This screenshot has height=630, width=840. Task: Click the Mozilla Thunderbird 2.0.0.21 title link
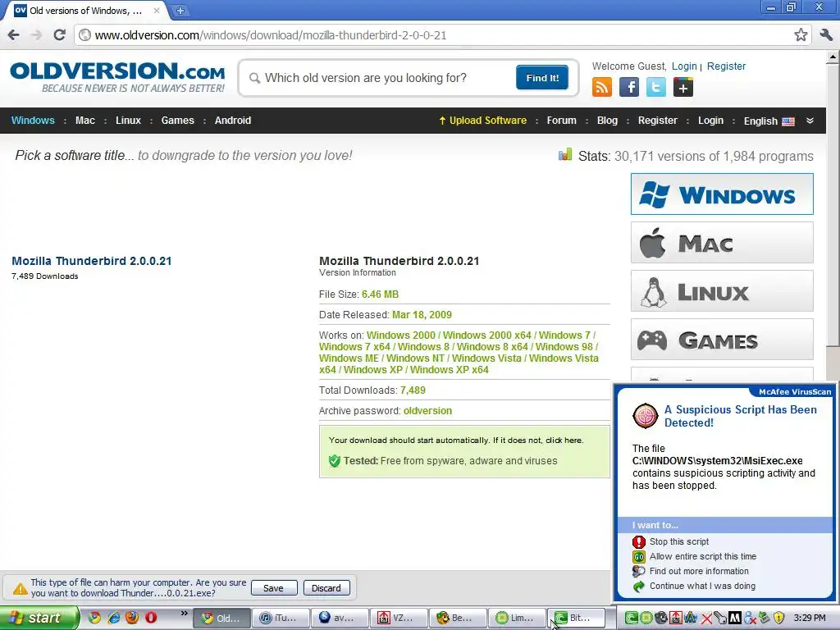[92, 261]
